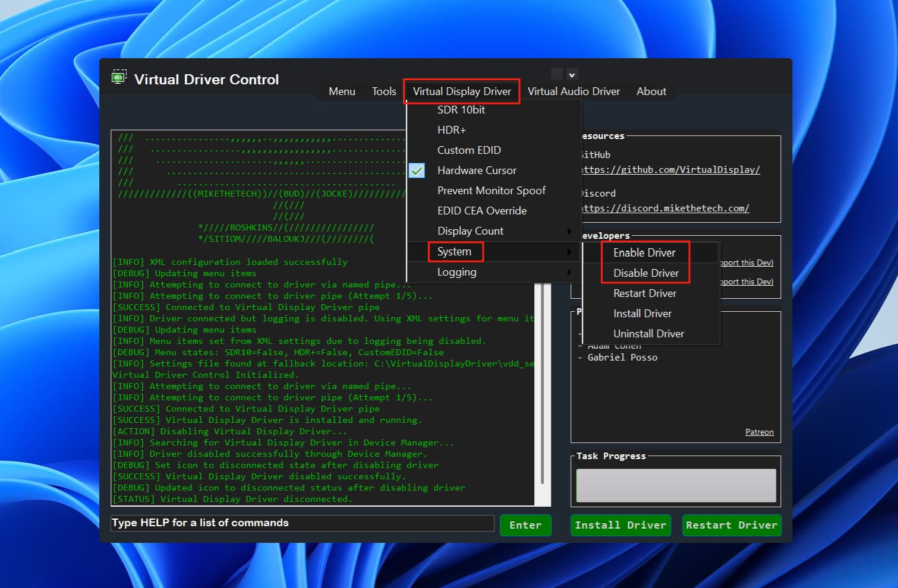898x588 pixels.
Task: Open the System submenu
Action: pos(455,252)
